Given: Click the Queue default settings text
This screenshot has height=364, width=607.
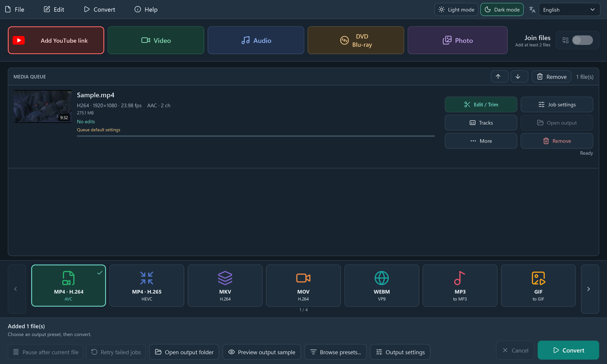Looking at the screenshot, I should [x=99, y=130].
